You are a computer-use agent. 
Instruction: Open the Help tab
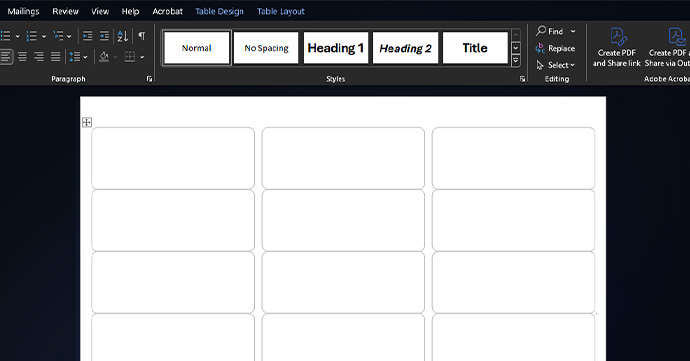click(130, 11)
